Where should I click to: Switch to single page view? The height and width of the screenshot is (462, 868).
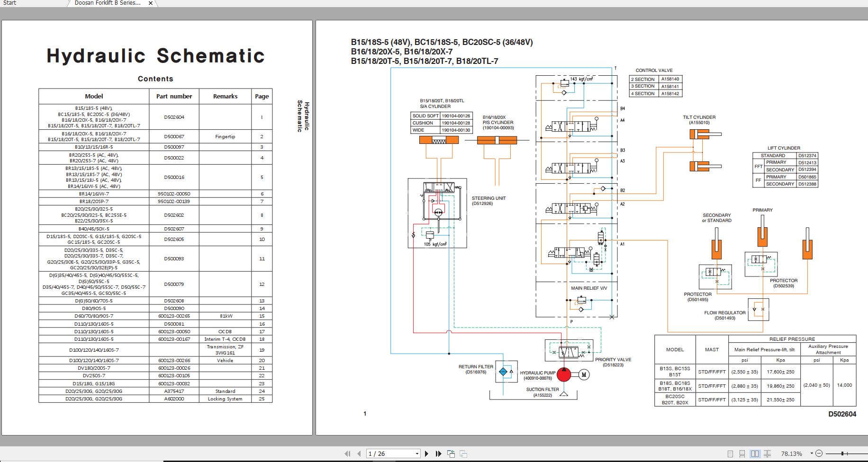[731, 453]
